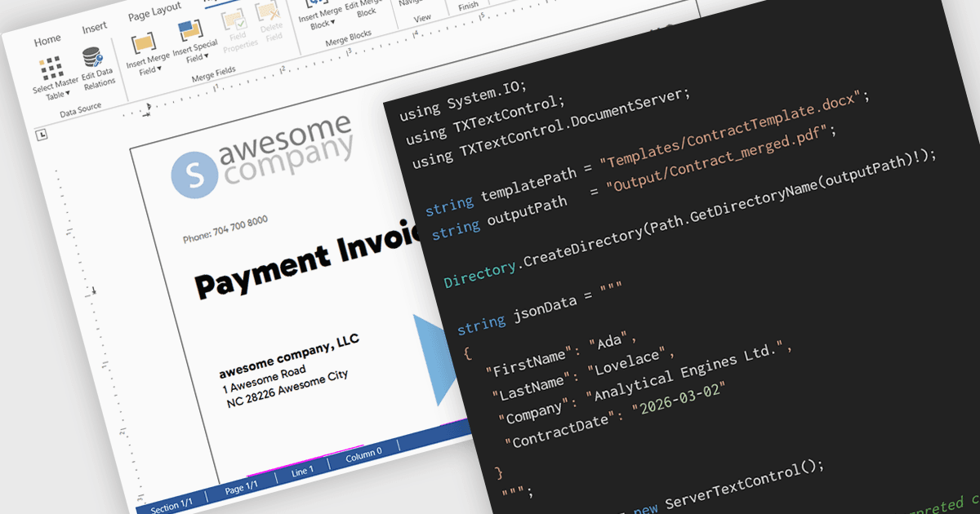Screen dimensions: 980x514
Task: Click the Insert Merge Field icon
Action: [143, 43]
